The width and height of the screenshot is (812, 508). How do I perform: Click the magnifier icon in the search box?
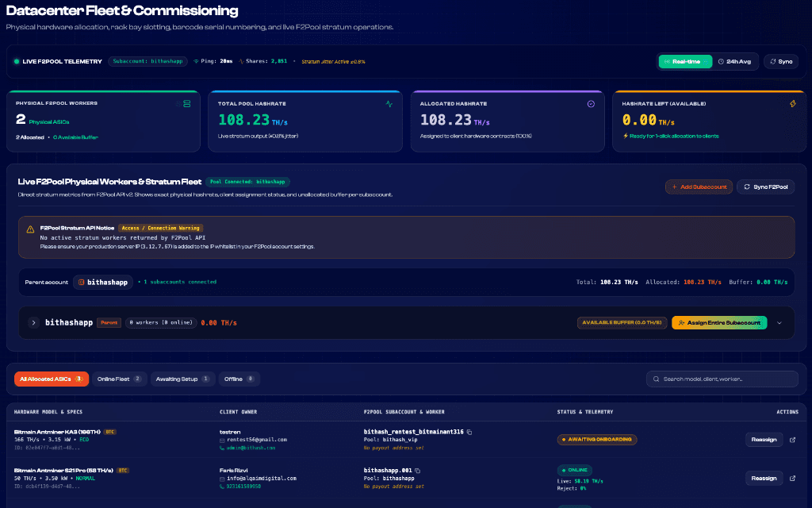coord(656,379)
